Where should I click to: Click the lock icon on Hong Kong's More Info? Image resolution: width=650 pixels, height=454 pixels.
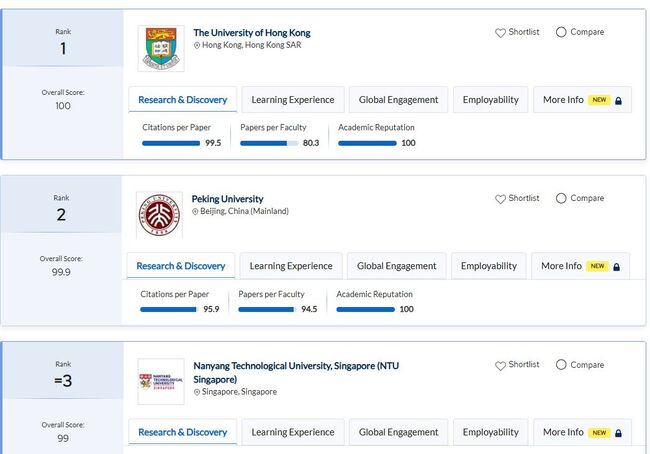619,100
